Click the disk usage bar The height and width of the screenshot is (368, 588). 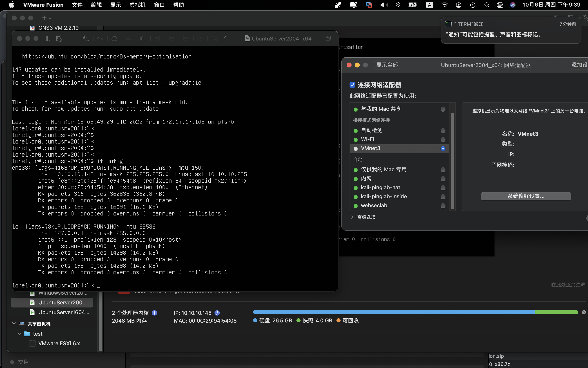[415, 312]
